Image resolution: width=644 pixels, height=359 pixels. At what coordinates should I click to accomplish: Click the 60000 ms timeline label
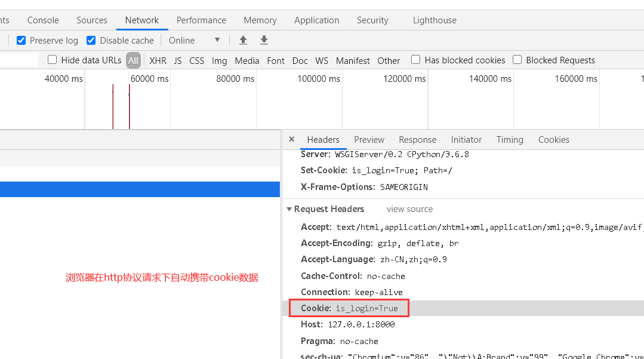coord(149,78)
